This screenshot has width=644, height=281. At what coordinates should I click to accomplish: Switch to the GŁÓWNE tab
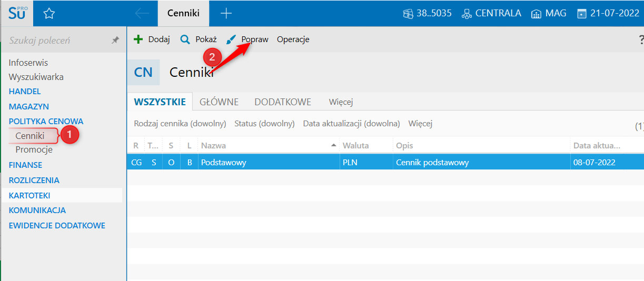coord(219,102)
